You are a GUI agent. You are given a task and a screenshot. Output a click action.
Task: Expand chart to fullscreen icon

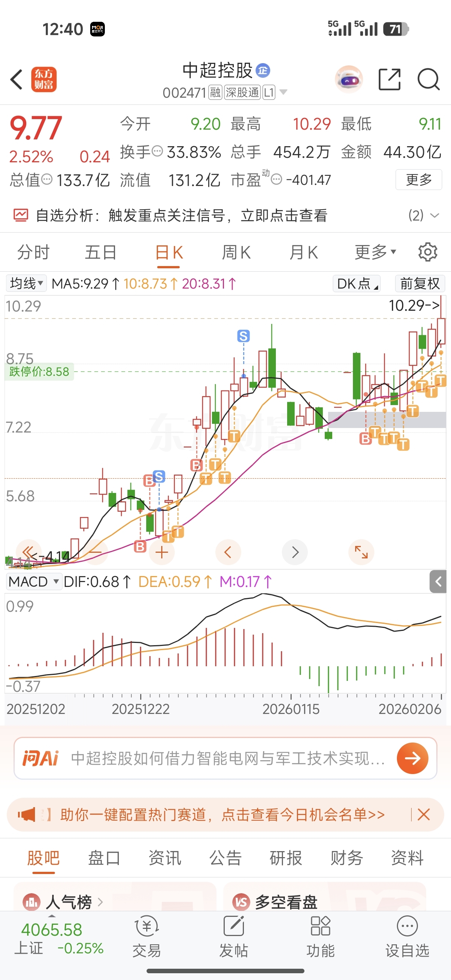pos(361,552)
